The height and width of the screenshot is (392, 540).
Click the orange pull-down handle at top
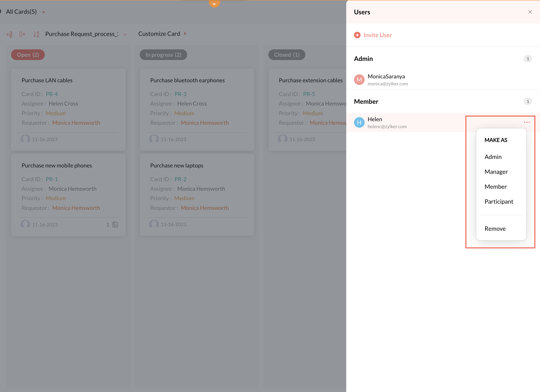point(214,3)
